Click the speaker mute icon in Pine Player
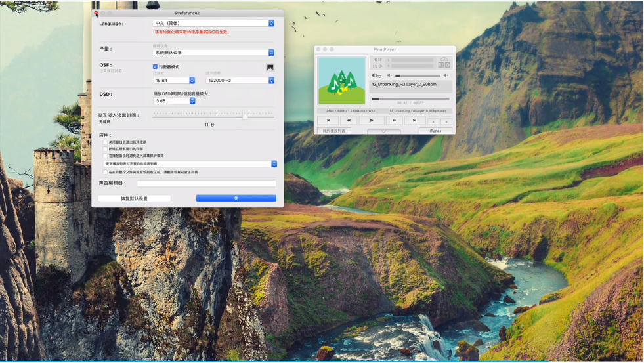 tap(376, 75)
